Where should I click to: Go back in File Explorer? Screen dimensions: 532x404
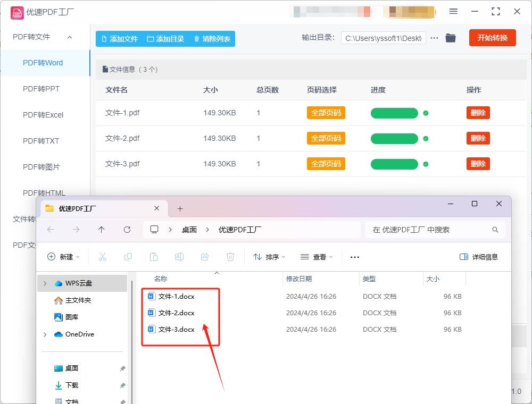[51, 230]
